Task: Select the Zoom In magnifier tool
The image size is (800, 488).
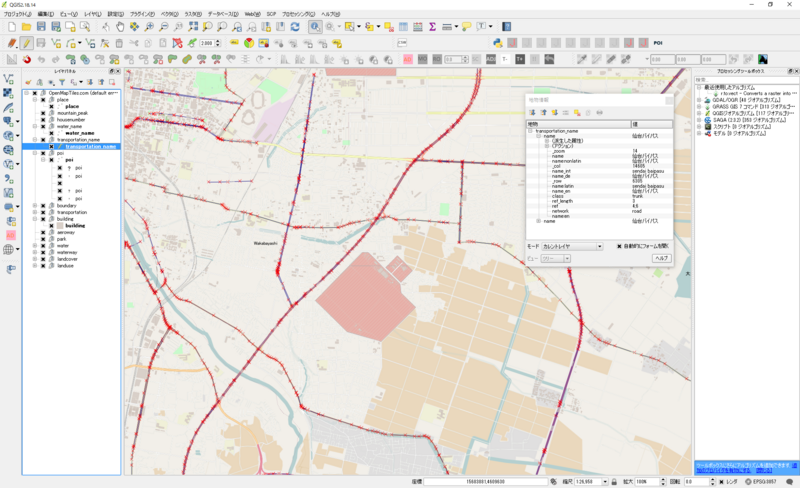Action: click(x=149, y=27)
